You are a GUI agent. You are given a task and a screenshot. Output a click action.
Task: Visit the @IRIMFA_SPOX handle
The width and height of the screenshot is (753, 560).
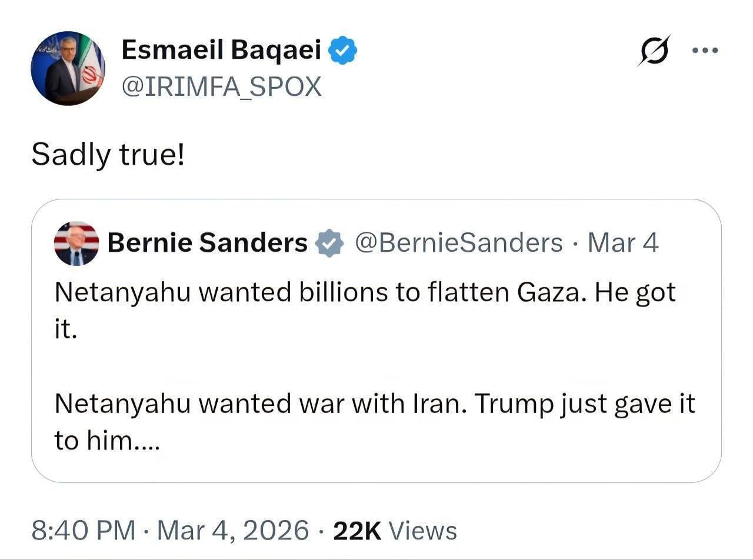[221, 87]
